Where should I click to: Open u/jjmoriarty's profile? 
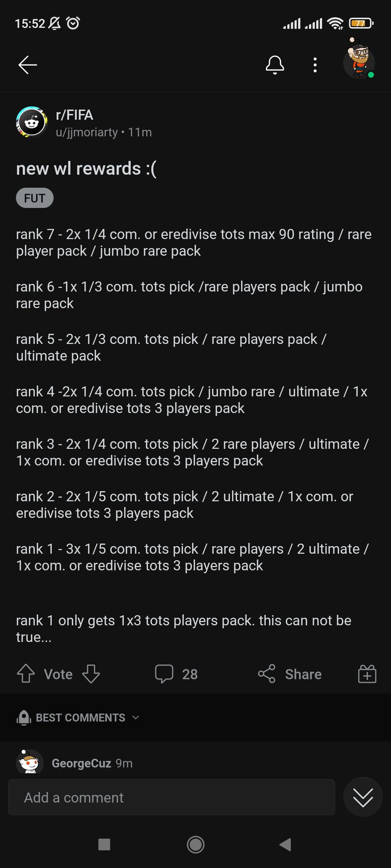coord(87,132)
